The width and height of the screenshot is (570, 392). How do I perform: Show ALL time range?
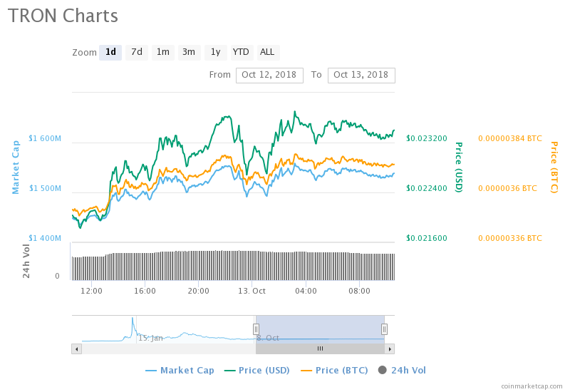(x=268, y=52)
